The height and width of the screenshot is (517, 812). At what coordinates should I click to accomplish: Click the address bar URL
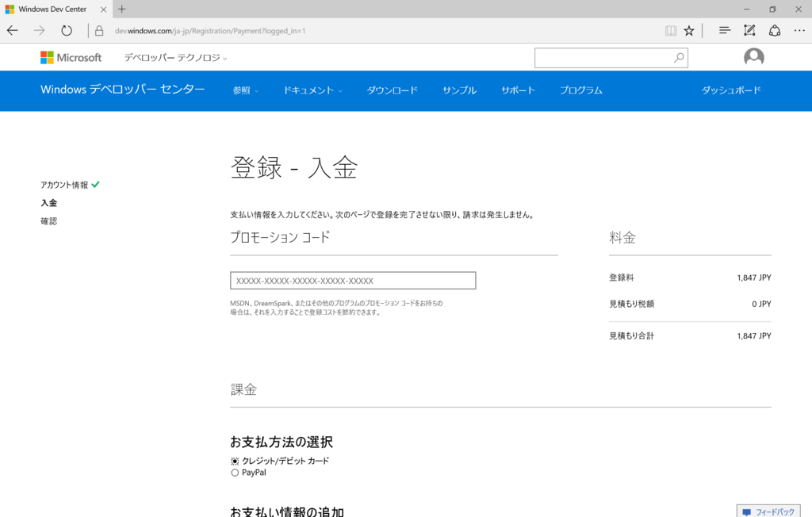(x=210, y=31)
